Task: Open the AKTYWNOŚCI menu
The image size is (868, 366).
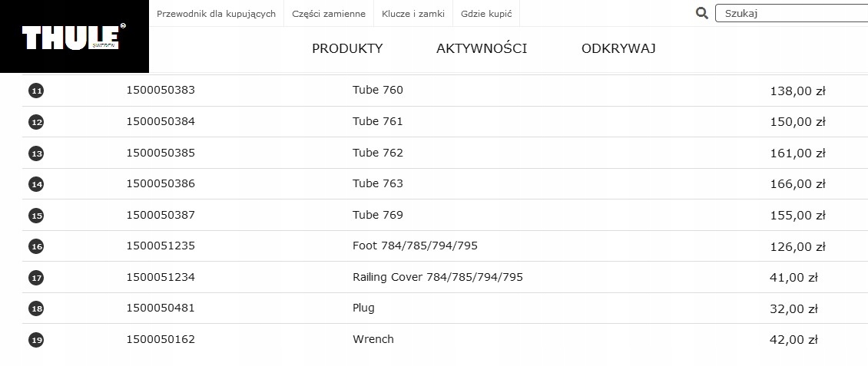Action: point(482,49)
